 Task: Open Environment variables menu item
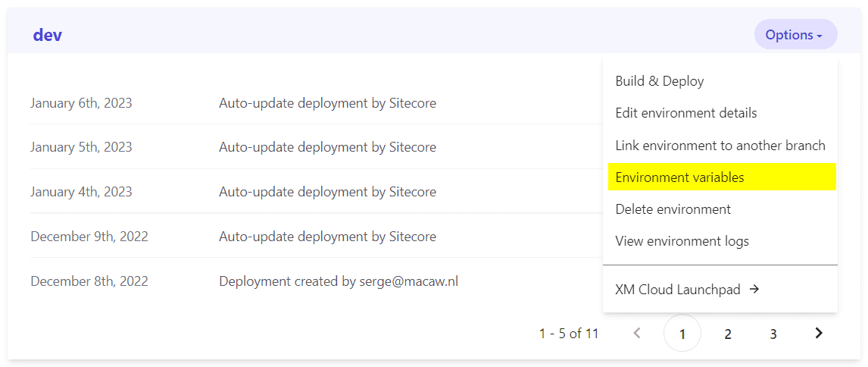679,177
